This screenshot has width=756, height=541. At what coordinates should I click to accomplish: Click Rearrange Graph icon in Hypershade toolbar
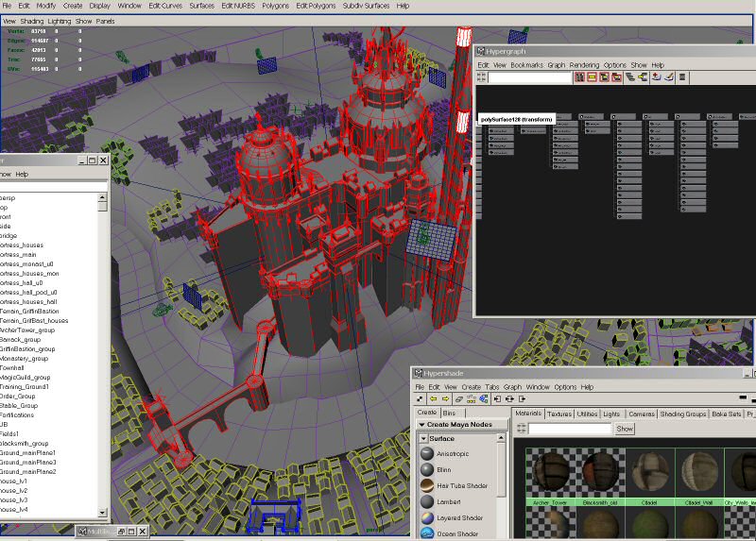point(472,400)
